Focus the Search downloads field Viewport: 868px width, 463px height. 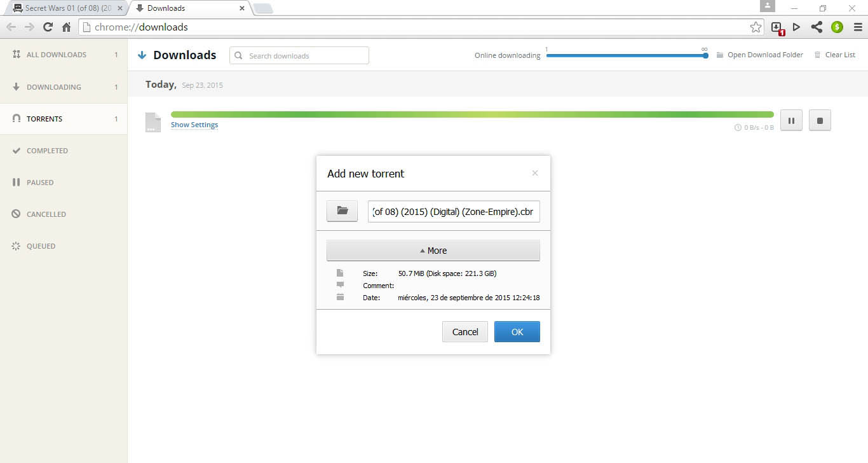[x=299, y=55]
